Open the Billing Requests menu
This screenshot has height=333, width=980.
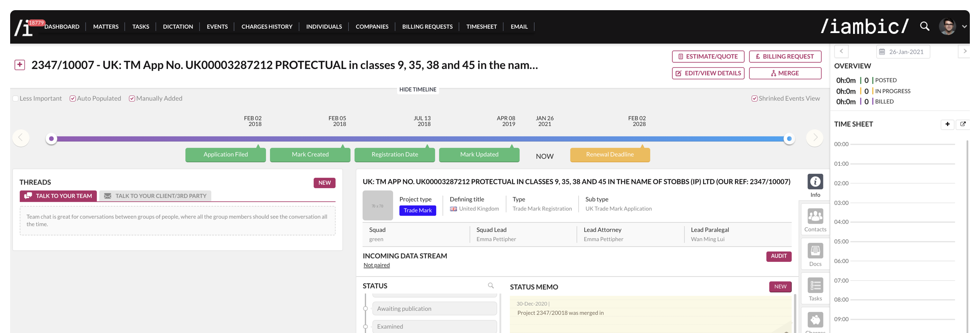pos(427,27)
